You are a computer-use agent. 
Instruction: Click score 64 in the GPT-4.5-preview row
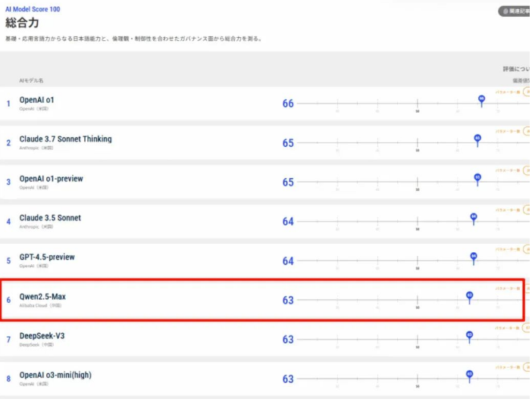289,262
